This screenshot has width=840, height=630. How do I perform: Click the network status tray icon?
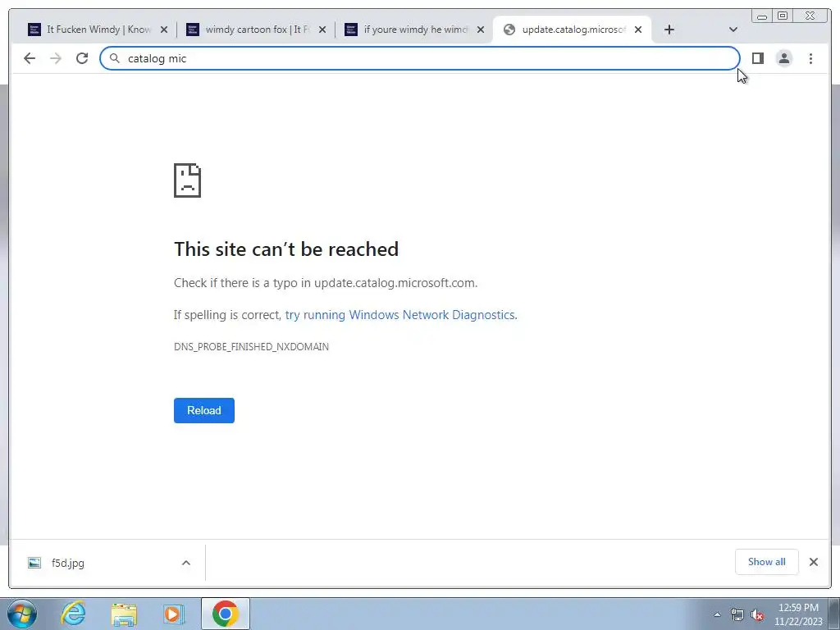[x=737, y=614]
